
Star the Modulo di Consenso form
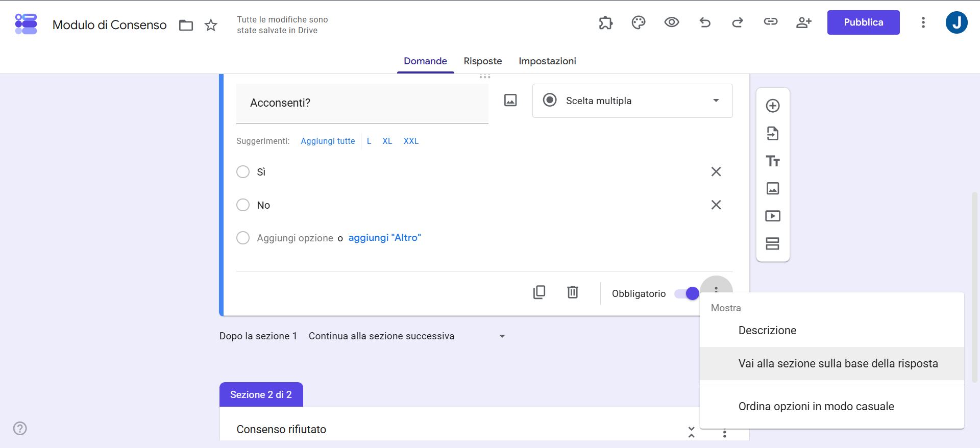click(x=211, y=25)
